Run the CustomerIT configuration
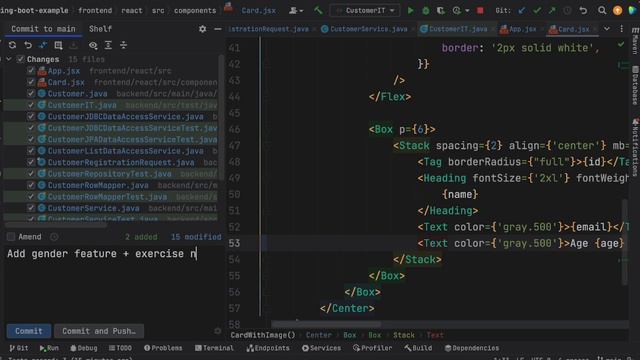 [410, 11]
